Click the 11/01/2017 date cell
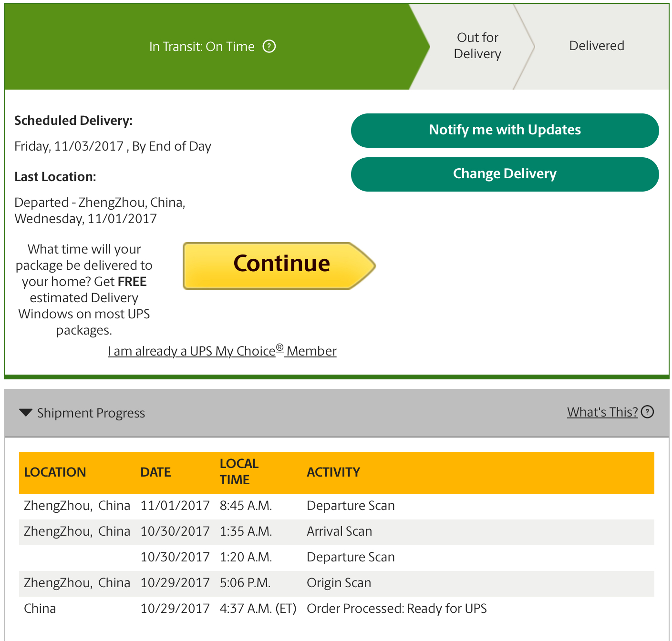 [x=175, y=506]
